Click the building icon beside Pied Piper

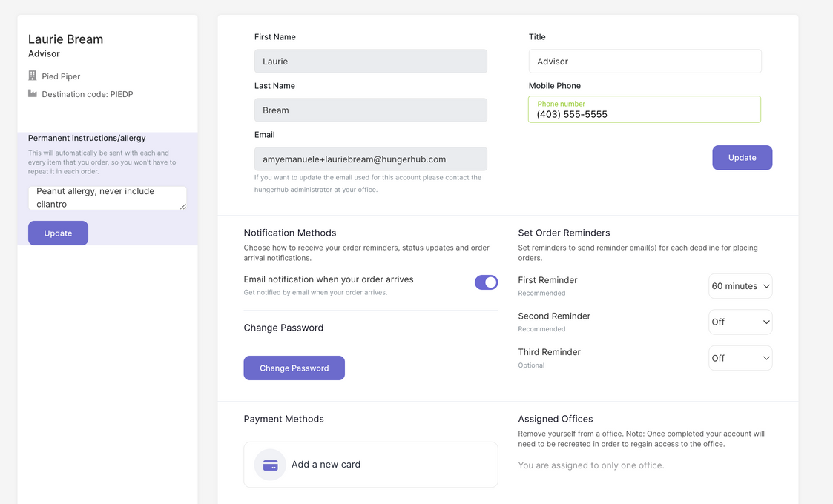click(33, 76)
